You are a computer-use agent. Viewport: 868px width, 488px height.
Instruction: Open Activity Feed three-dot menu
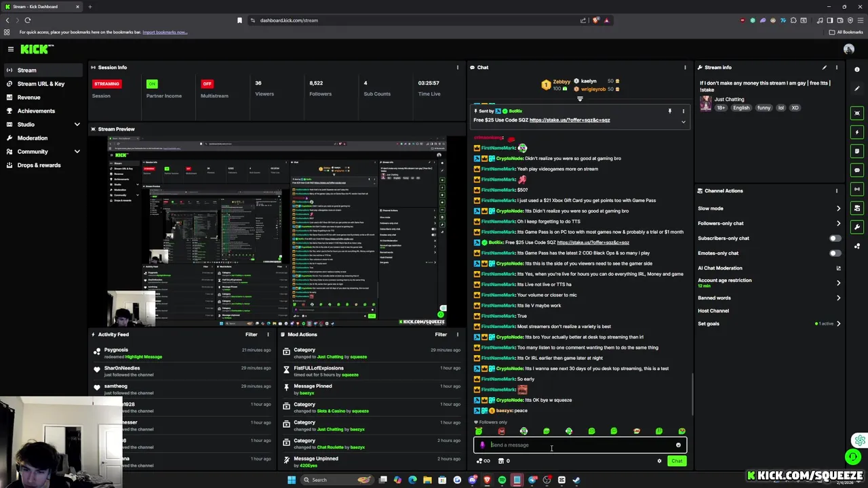[x=268, y=334]
